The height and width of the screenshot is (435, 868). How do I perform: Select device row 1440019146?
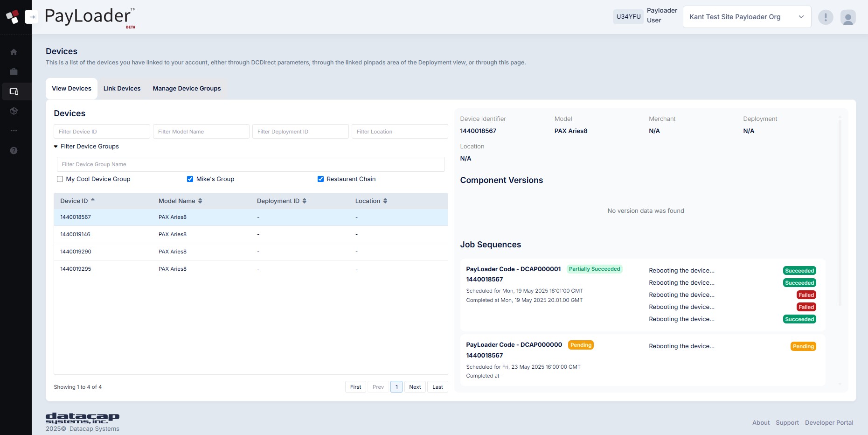pyautogui.click(x=251, y=234)
